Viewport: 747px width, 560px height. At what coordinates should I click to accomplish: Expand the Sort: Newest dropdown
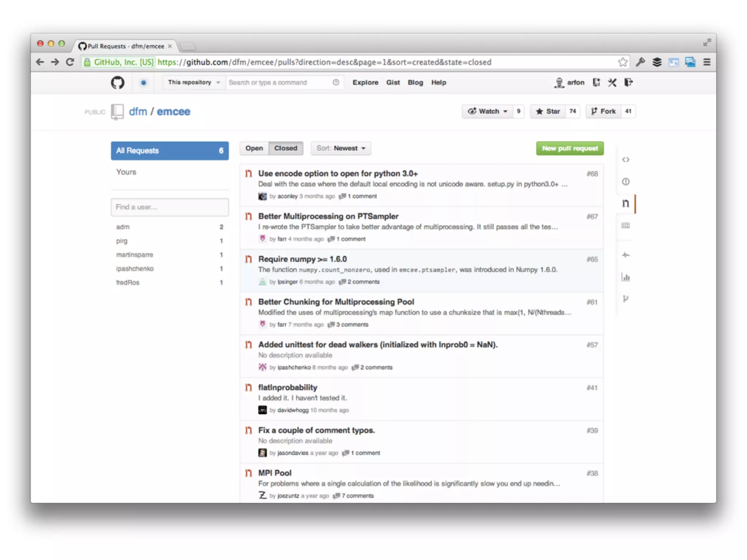[x=341, y=148]
